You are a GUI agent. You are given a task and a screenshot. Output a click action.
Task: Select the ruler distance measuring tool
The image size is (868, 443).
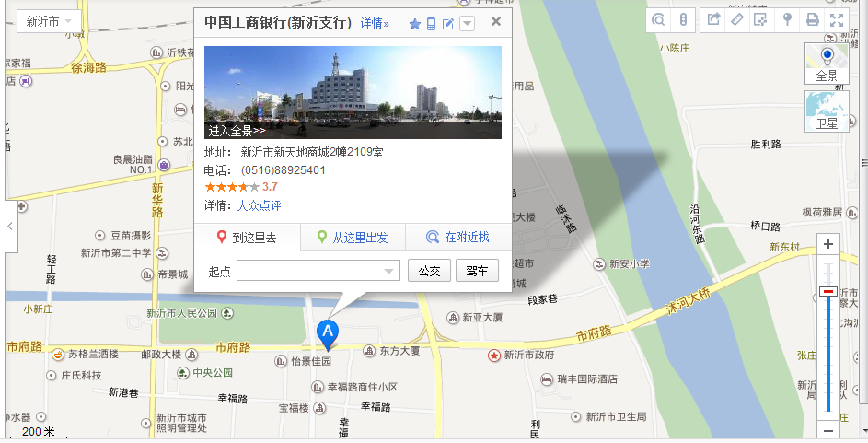tap(736, 20)
